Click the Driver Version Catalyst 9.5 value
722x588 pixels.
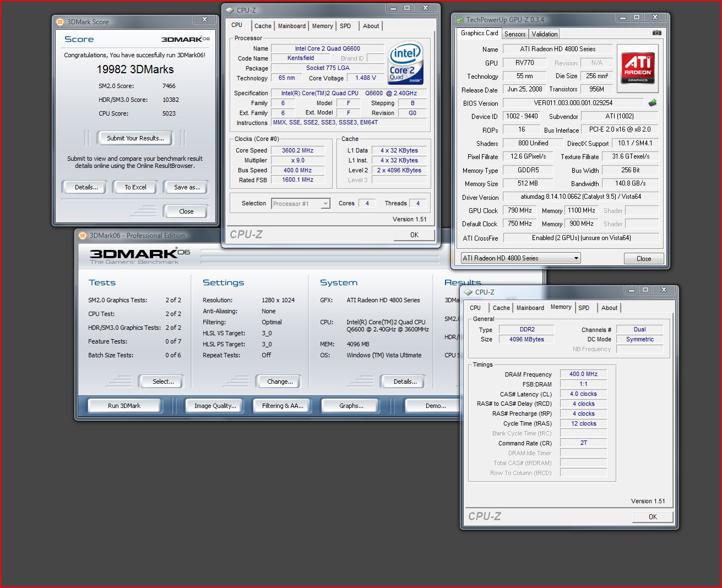pos(581,197)
